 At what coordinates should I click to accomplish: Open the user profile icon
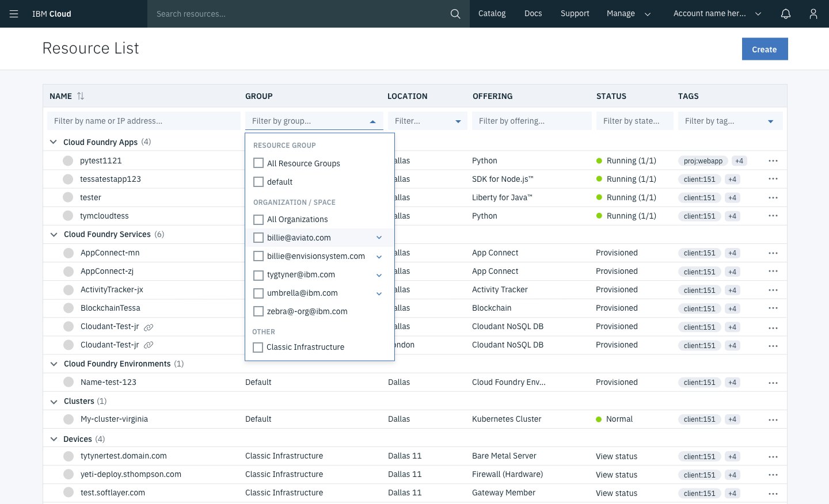pyautogui.click(x=813, y=14)
